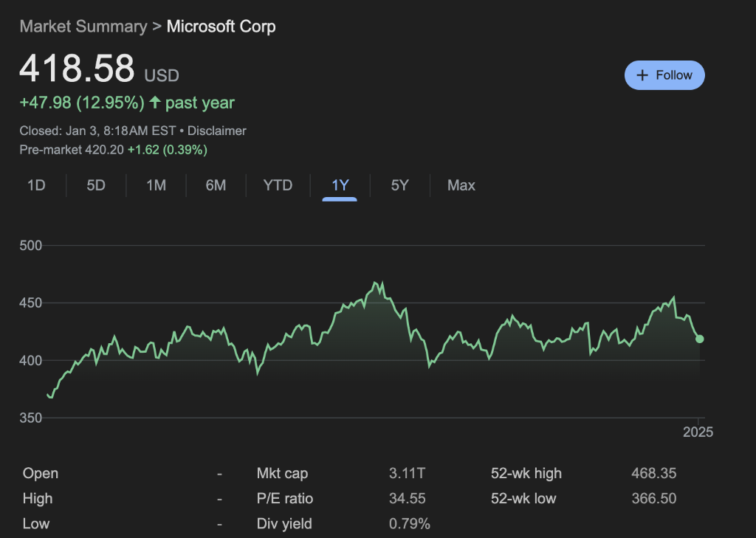This screenshot has height=538, width=756.
Task: Switch to the 1D chart view
Action: click(x=37, y=185)
